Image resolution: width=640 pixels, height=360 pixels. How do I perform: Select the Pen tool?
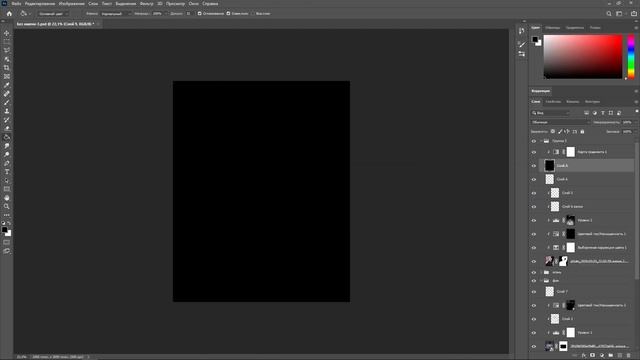7,163
